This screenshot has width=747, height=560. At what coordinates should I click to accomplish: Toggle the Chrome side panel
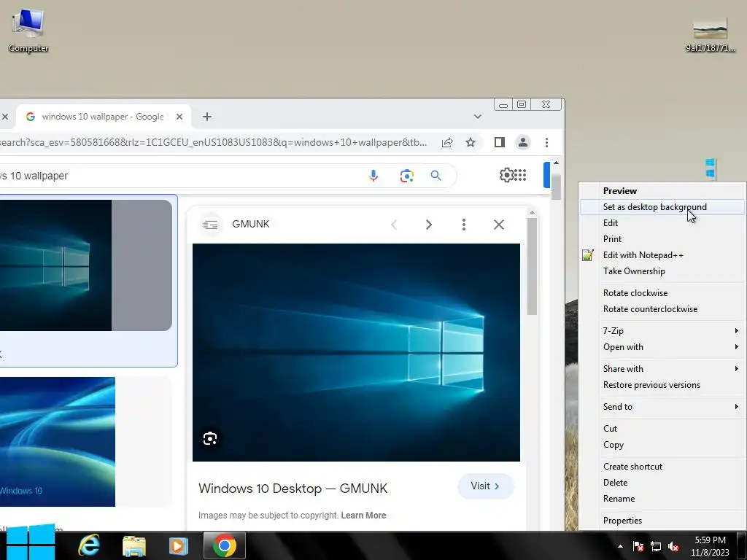[499, 142]
